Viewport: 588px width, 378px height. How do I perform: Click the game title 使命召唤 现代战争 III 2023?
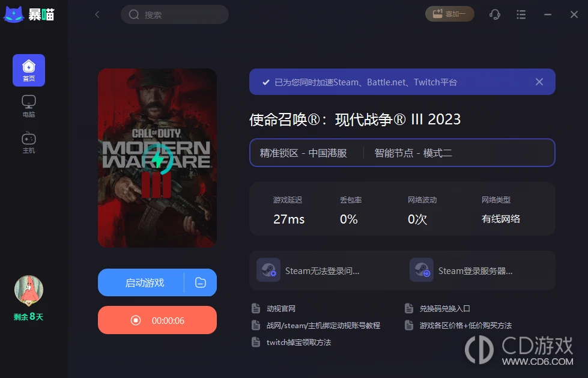coord(355,120)
